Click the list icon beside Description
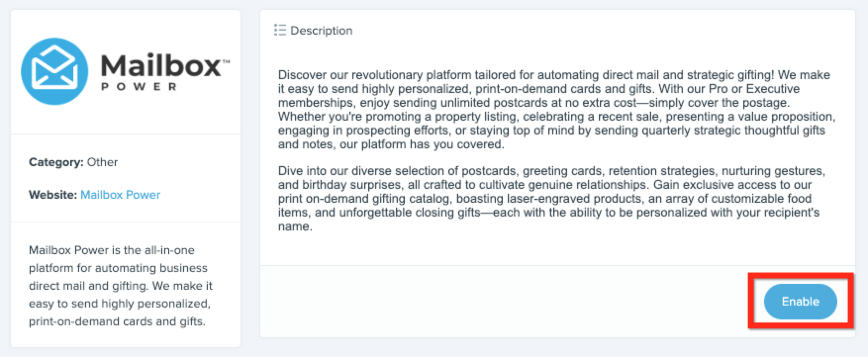 click(x=280, y=30)
